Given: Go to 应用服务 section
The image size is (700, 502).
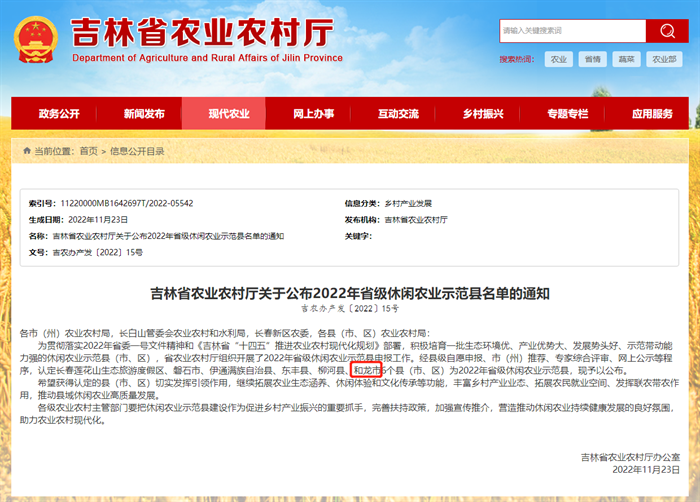Looking at the screenshot, I should point(652,114).
